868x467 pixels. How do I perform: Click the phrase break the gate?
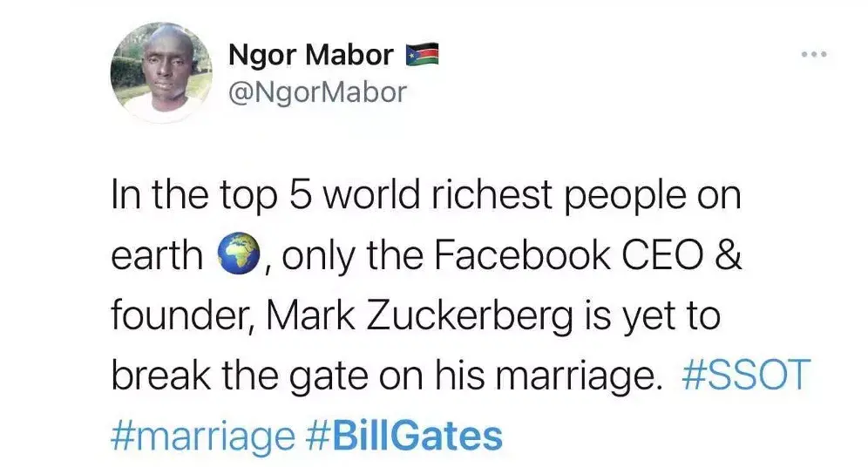[239, 376]
